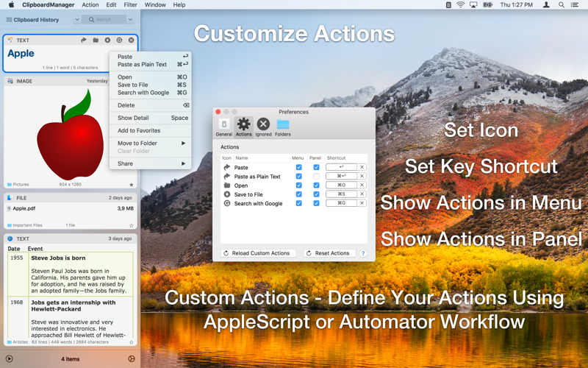
Task: Favorite the Apple.pdf card using its star
Action: (132, 225)
